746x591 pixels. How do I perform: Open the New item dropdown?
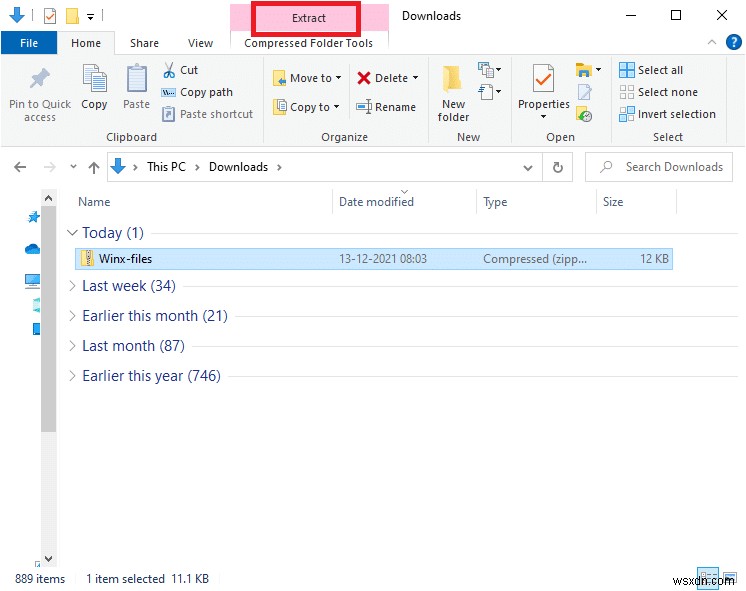[490, 70]
